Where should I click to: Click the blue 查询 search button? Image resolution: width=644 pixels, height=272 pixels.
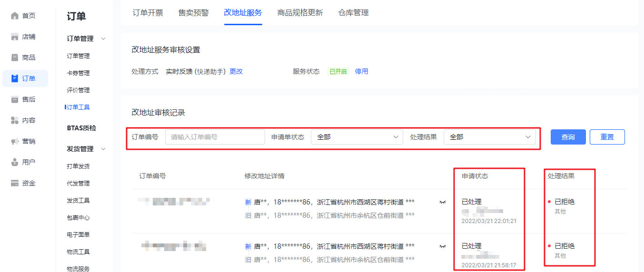click(568, 137)
